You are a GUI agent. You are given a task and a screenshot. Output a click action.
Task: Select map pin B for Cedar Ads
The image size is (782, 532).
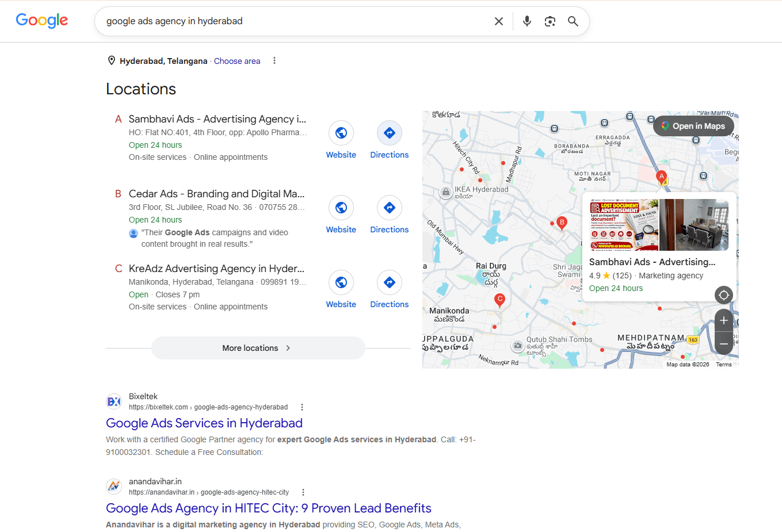562,223
